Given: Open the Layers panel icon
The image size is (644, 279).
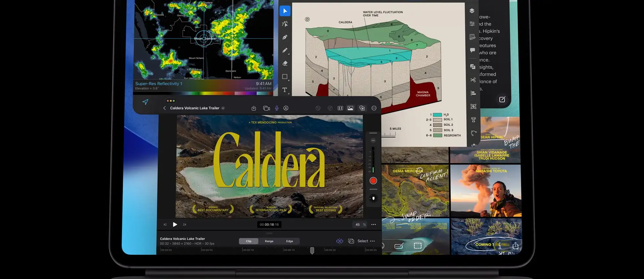Looking at the screenshot, I should [472, 11].
